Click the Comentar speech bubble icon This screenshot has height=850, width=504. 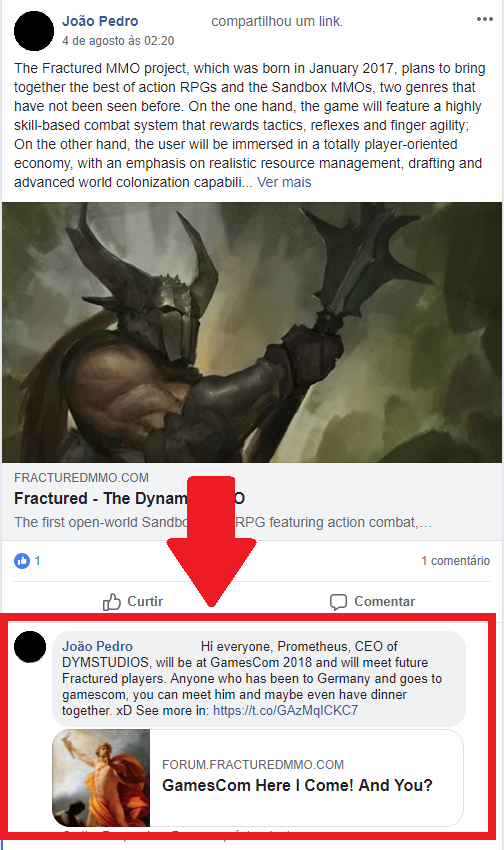(x=338, y=602)
